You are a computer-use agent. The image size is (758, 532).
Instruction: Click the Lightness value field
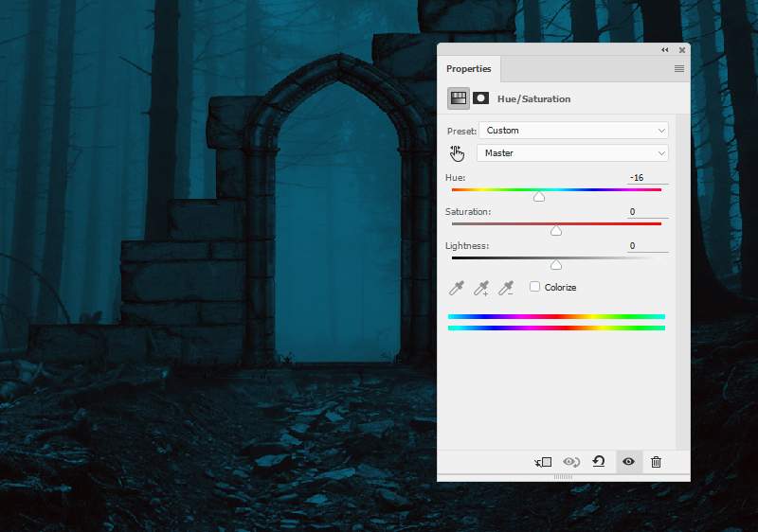(647, 246)
